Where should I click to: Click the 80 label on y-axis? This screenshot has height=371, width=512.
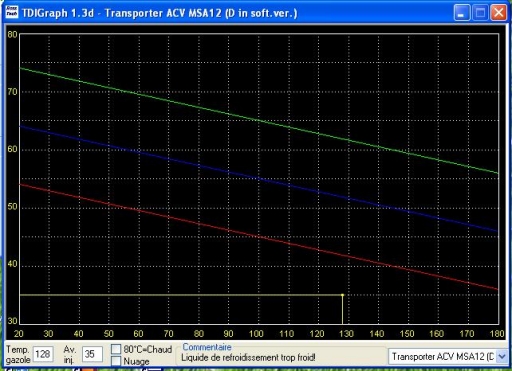coord(12,34)
